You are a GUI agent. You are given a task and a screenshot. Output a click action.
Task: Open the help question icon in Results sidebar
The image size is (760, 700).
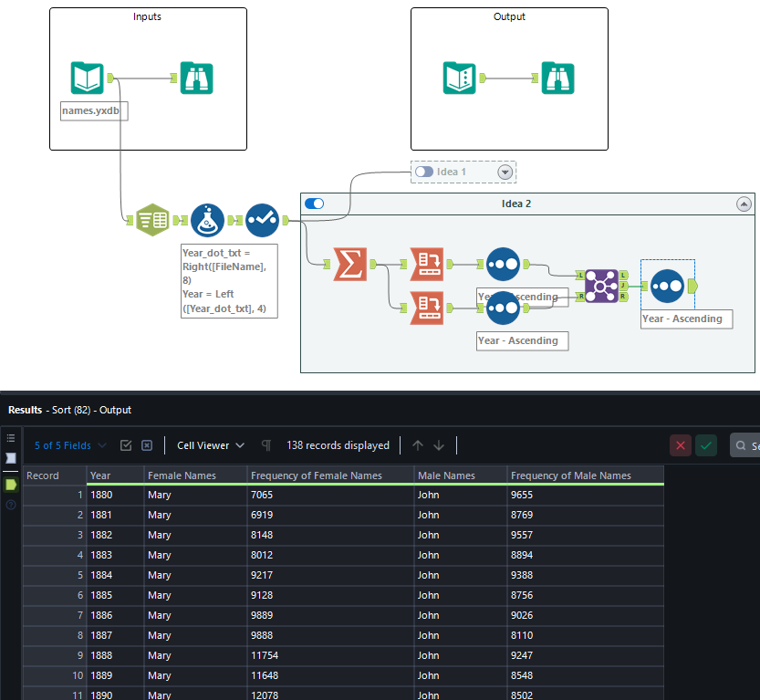point(11,505)
